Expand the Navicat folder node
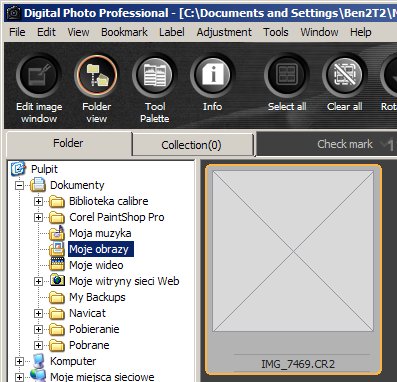Viewport: 397px width, 382px height. (38, 313)
